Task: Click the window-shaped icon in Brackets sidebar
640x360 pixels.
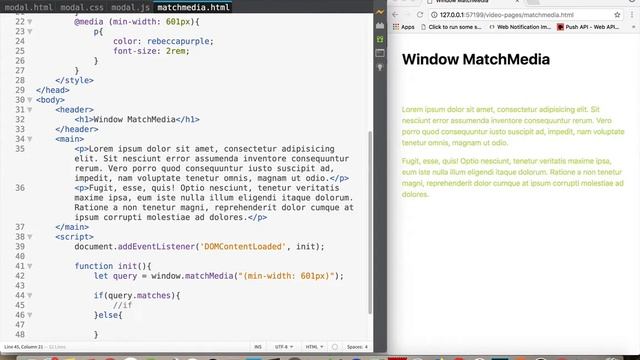Action: click(380, 53)
